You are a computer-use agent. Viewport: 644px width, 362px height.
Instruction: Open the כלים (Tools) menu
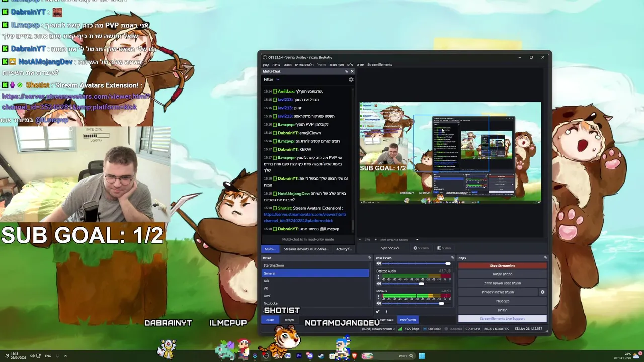point(350,64)
